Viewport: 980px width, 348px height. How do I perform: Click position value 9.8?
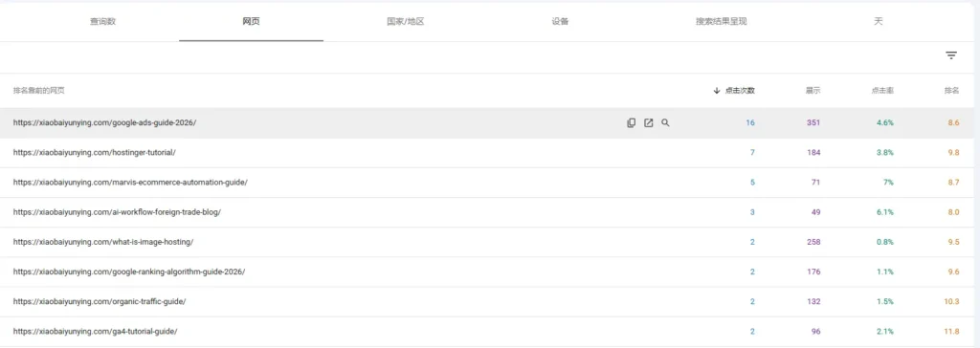tap(953, 153)
